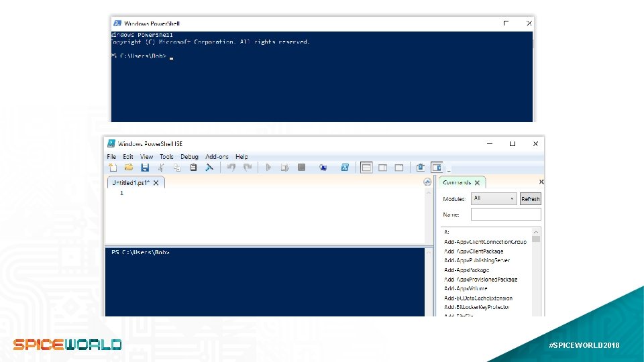
Task: Minimize the PowerShell ISE window
Action: (490, 143)
